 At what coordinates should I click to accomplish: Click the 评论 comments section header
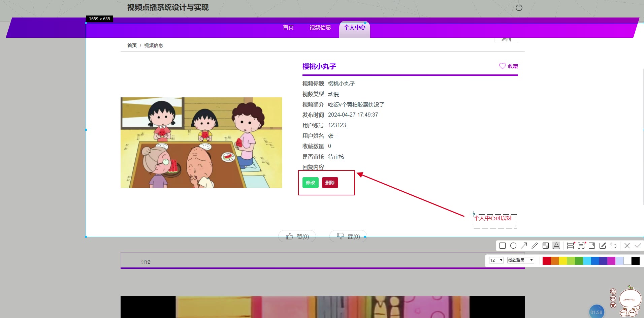point(146,262)
